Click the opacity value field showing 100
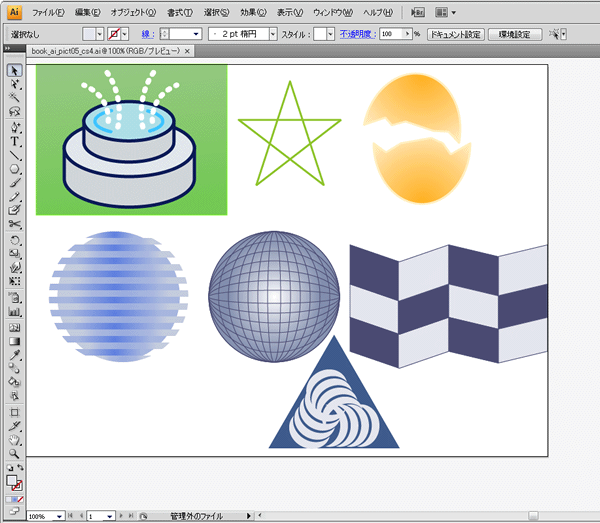This screenshot has width=600, height=523. [391, 34]
